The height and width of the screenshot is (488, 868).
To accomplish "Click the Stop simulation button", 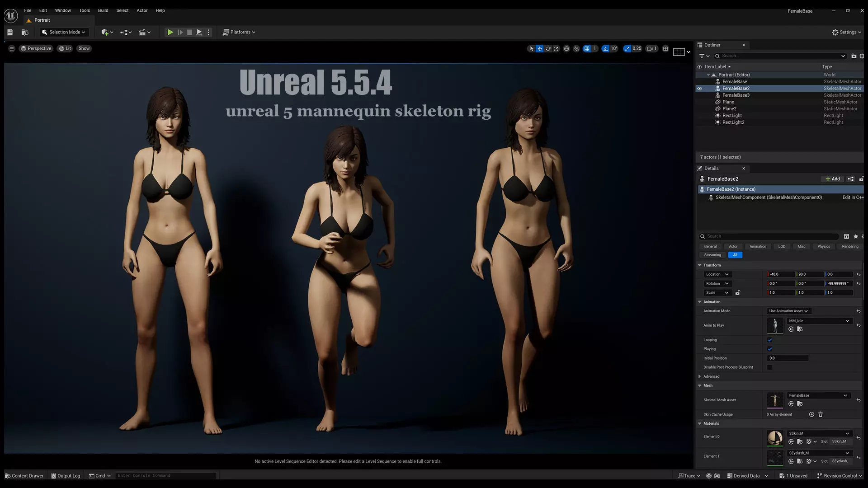I will (189, 32).
